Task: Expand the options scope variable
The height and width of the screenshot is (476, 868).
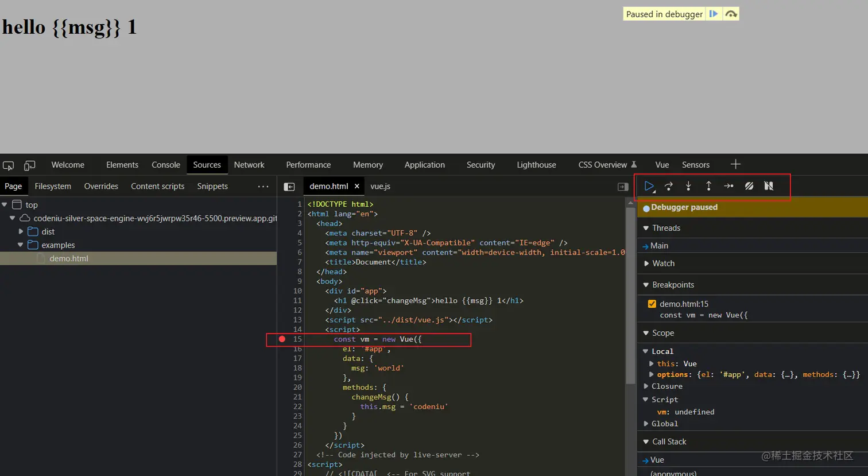Action: pos(651,374)
